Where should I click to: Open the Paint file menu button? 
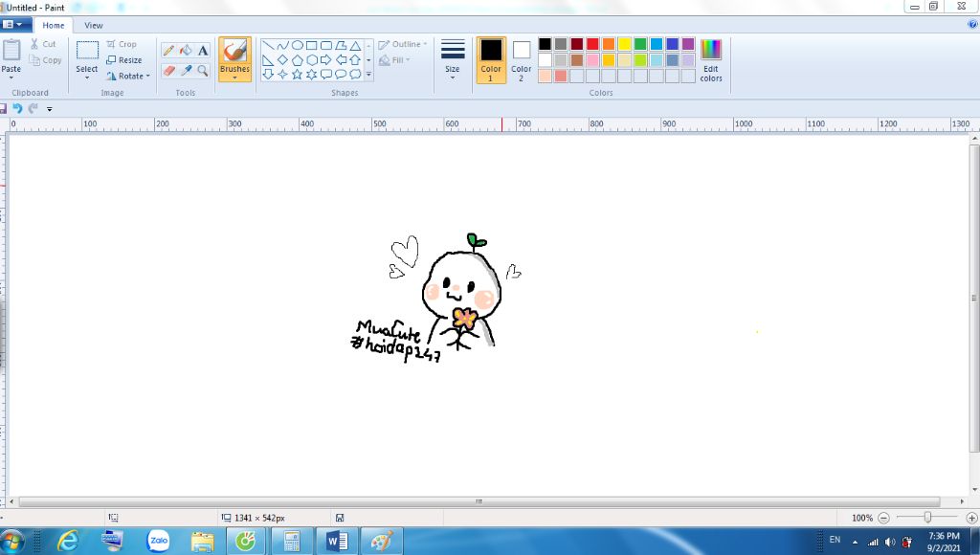[x=15, y=24]
